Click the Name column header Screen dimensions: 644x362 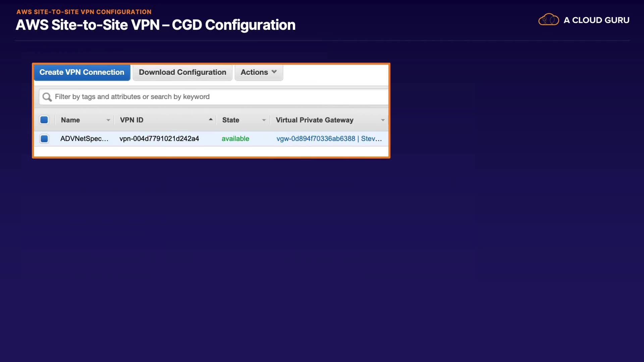coord(70,120)
